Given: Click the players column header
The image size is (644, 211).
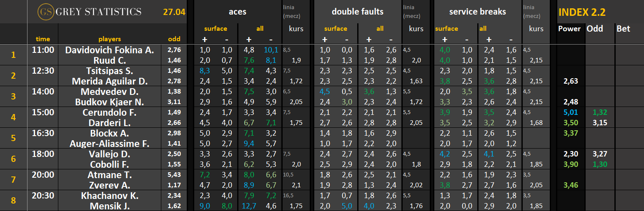Looking at the screenshot, I should (x=110, y=39).
